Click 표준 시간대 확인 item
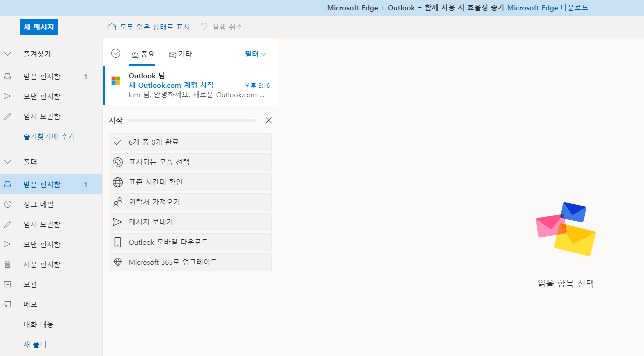 (190, 182)
